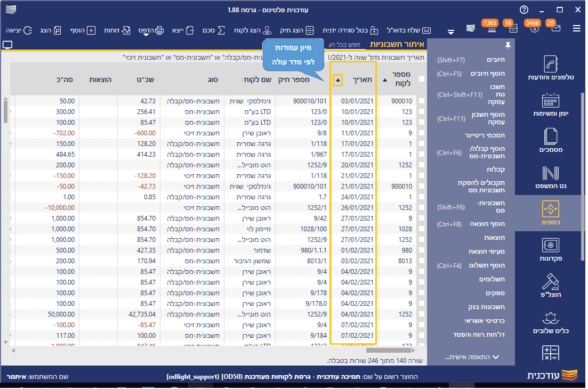The height and width of the screenshot is (389, 588).
Task: Click בטל סגירה ידנית lock button
Action: pyautogui.click(x=350, y=30)
